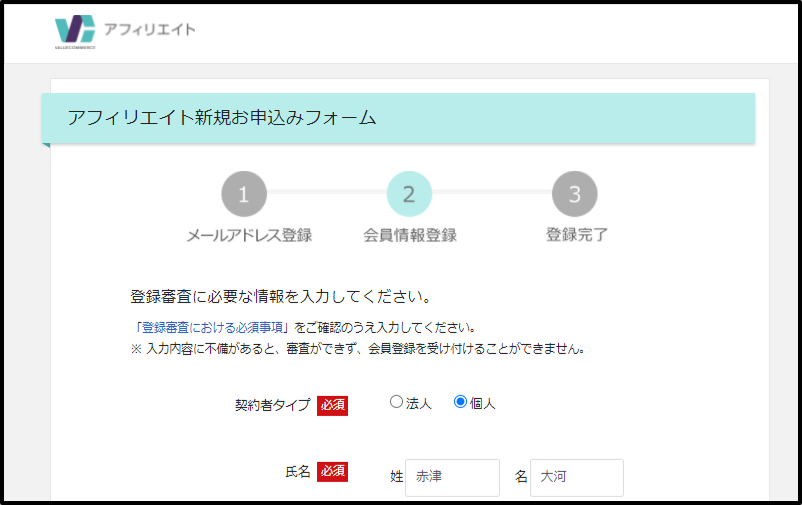
Task: Click the step 2 circle indicator
Action: pyautogui.click(x=409, y=194)
